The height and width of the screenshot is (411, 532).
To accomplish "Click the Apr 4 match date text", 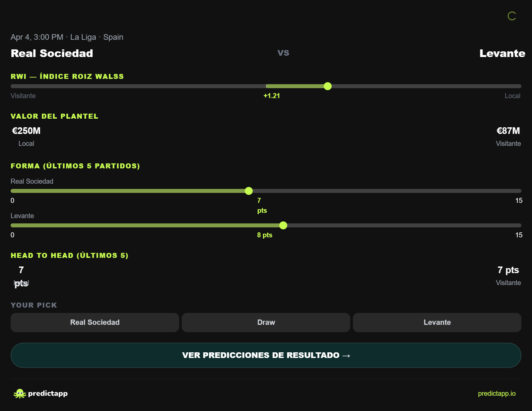I will point(36,37).
